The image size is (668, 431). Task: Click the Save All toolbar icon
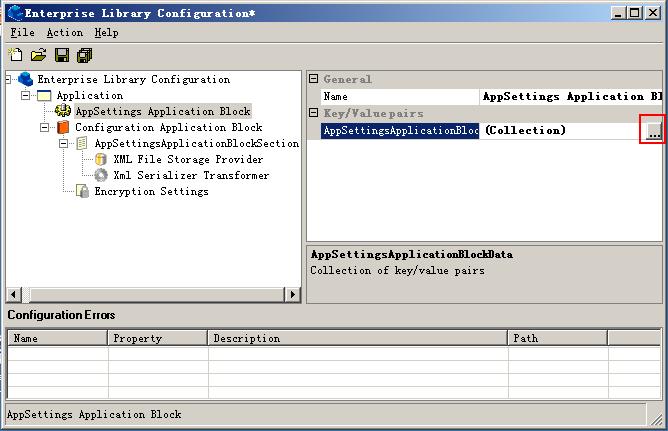click(84, 55)
